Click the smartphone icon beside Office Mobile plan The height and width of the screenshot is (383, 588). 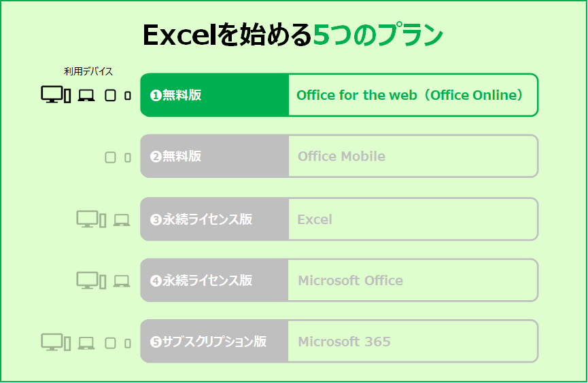coord(128,158)
